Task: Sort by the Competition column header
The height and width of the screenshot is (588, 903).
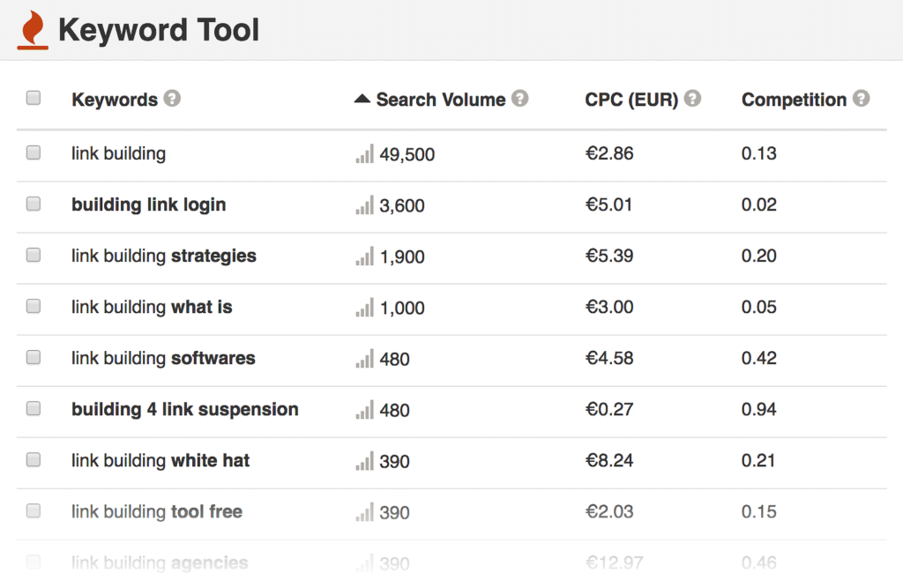Action: [796, 99]
